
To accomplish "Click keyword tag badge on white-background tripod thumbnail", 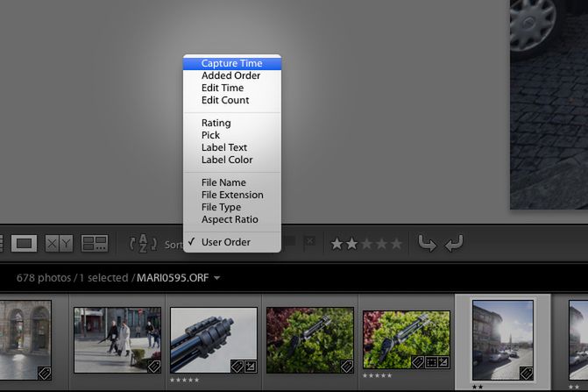I will pyautogui.click(x=237, y=366).
